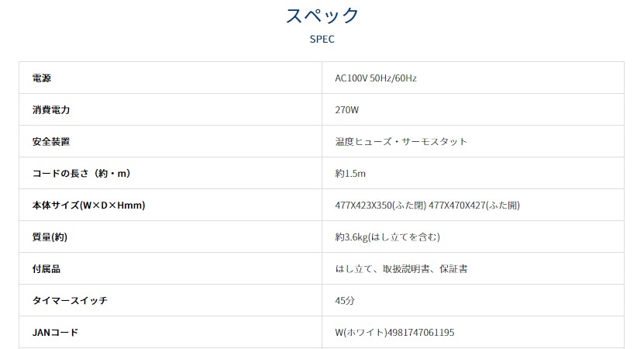This screenshot has height=349, width=644.
Task: Click the AC100V 50Hz/60Hz value
Action: tap(377, 78)
